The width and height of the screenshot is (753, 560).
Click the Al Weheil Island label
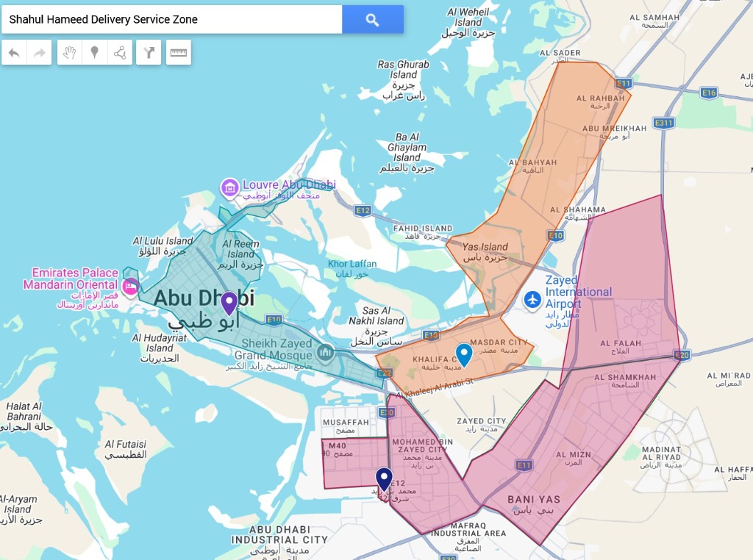[468, 18]
